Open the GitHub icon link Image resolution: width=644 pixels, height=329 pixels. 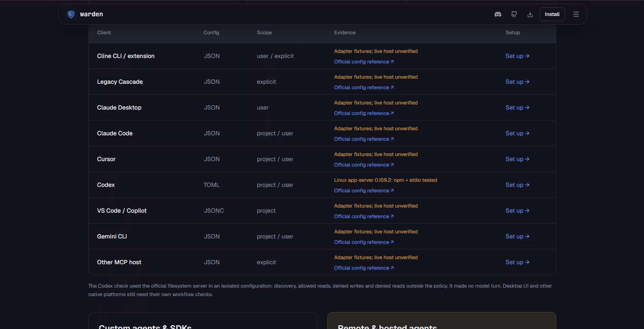pyautogui.click(x=514, y=14)
